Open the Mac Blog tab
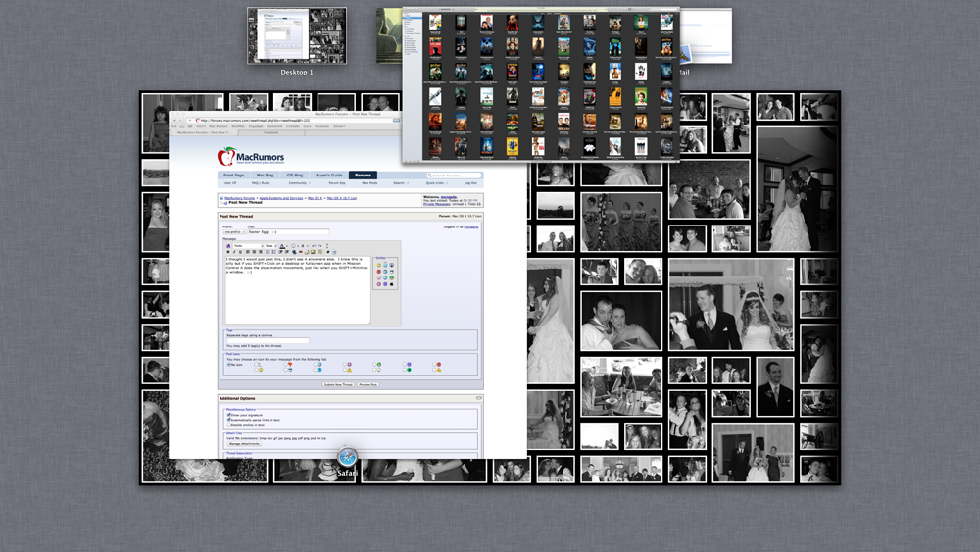Screen dimensions: 980x552 (265, 176)
